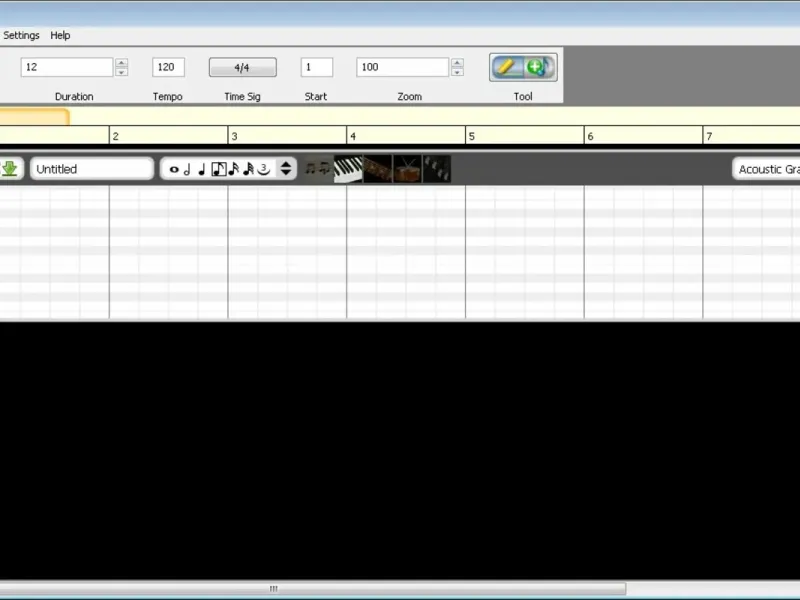Select the drum instrument
The image size is (800, 600).
pyautogui.click(x=407, y=169)
